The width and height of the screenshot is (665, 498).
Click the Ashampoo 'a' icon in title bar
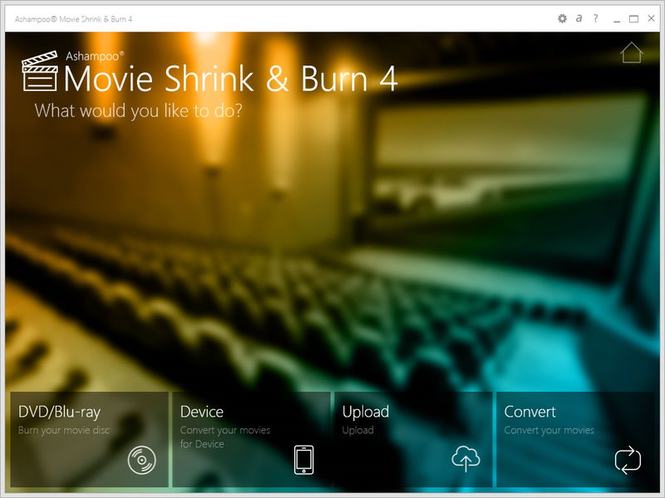coord(579,19)
